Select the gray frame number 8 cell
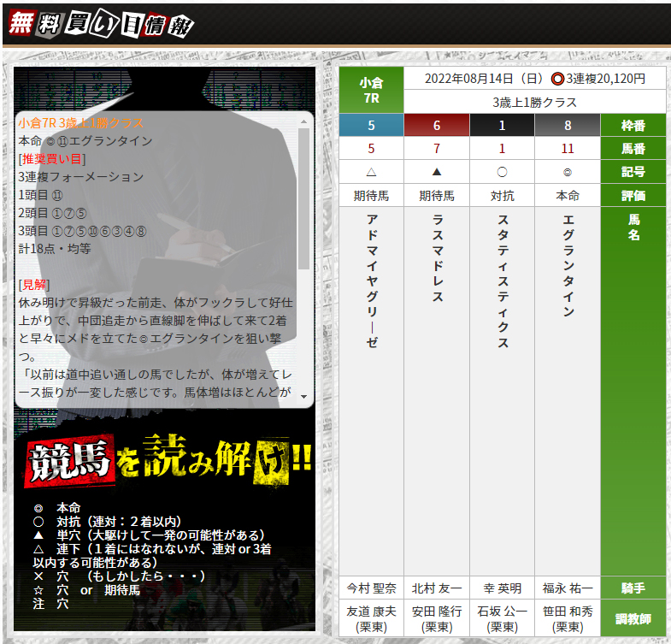The width and height of the screenshot is (671, 644). (x=568, y=125)
